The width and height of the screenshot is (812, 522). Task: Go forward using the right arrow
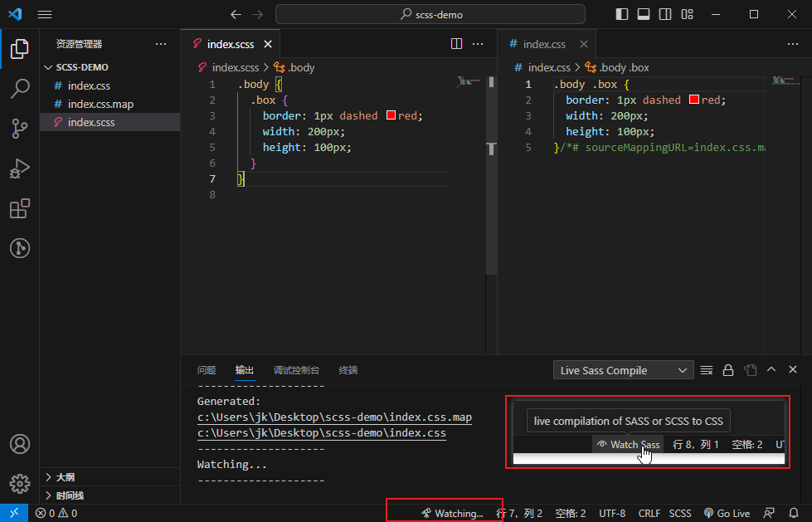(257, 14)
